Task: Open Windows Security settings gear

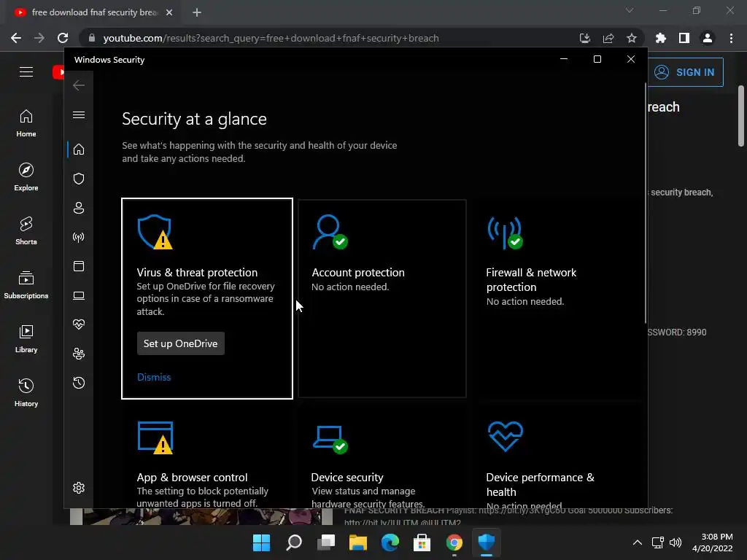Action: (79, 488)
